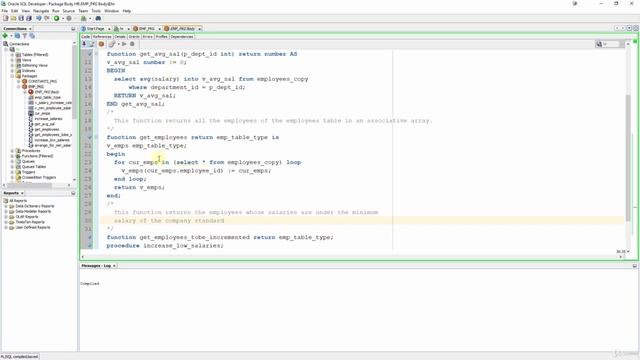
Task: Click the Back navigation arrow icon
Action: coord(39,18)
